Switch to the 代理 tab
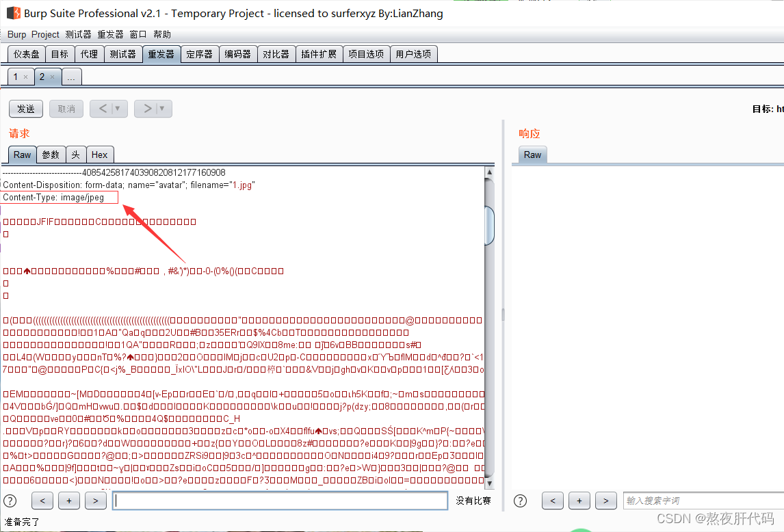This screenshot has height=532, width=784. tap(89, 54)
